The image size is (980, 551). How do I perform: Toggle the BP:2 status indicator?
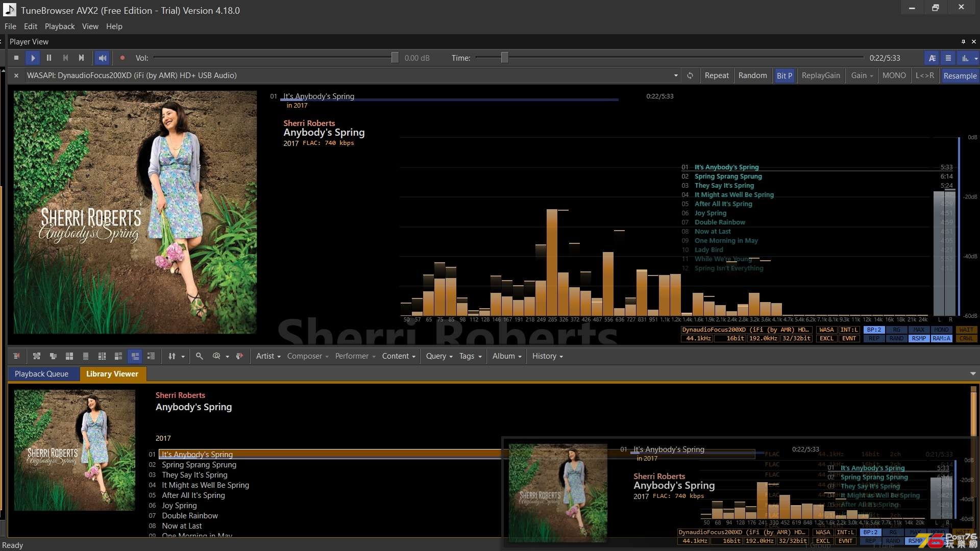click(874, 330)
